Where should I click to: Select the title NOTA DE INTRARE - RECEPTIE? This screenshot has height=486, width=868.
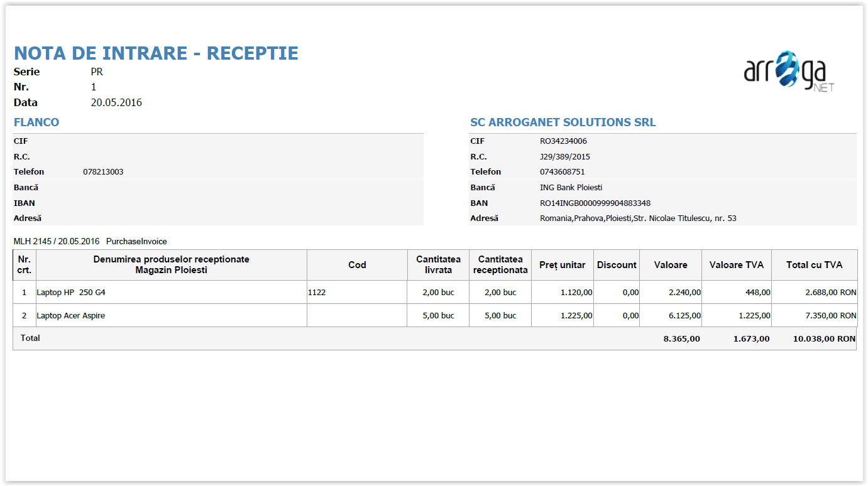(156, 53)
